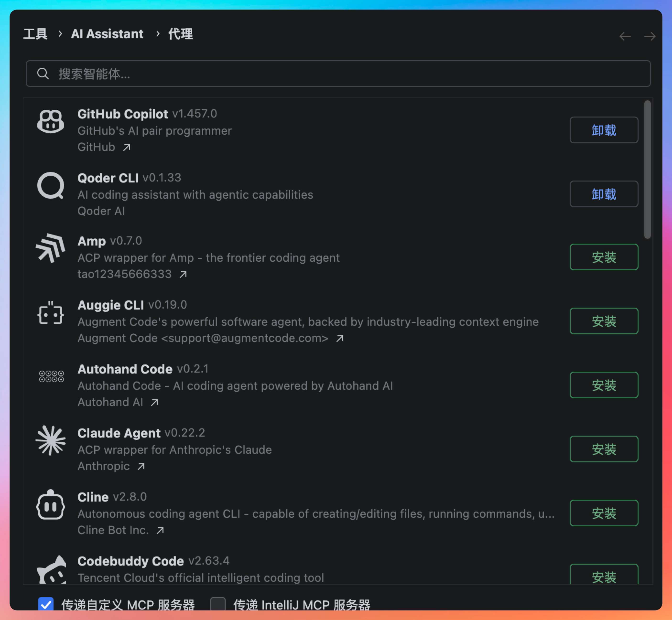
Task: Click the Auggie CLI agent icon
Action: click(50, 313)
